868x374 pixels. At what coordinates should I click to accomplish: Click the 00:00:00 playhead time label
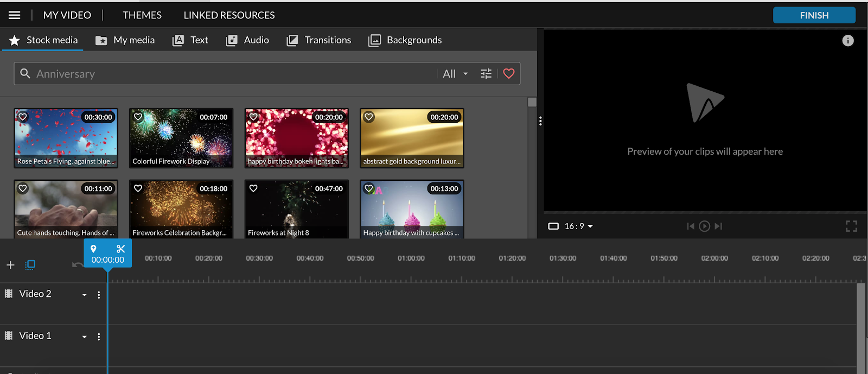(107, 260)
